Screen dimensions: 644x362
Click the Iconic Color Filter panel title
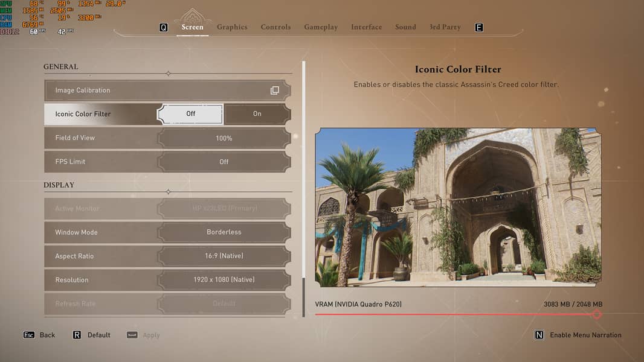coord(458,69)
